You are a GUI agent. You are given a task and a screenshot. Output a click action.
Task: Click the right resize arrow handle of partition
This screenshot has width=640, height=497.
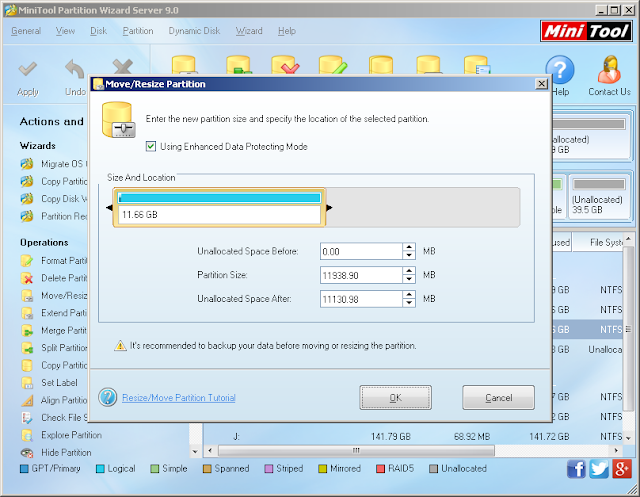click(329, 208)
